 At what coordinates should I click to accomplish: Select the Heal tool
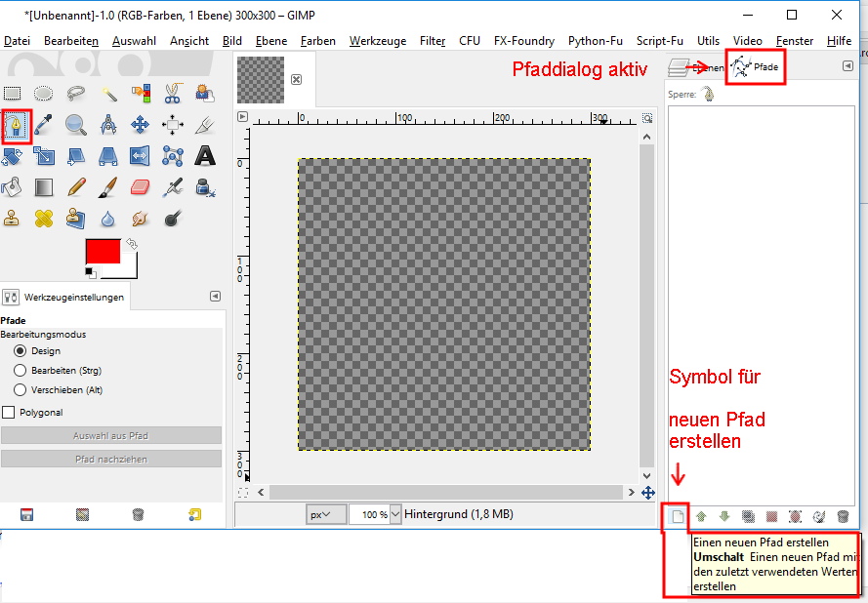[44, 219]
